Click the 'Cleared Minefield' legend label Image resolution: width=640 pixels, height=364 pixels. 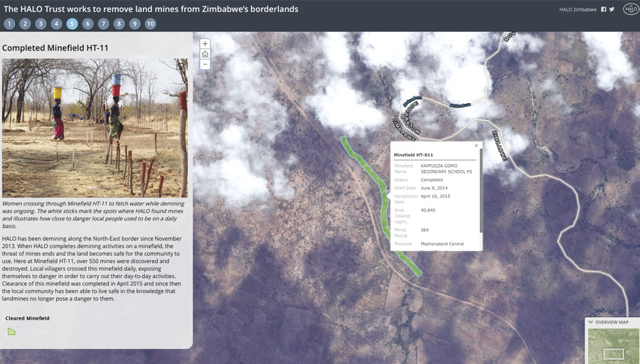[x=27, y=318]
